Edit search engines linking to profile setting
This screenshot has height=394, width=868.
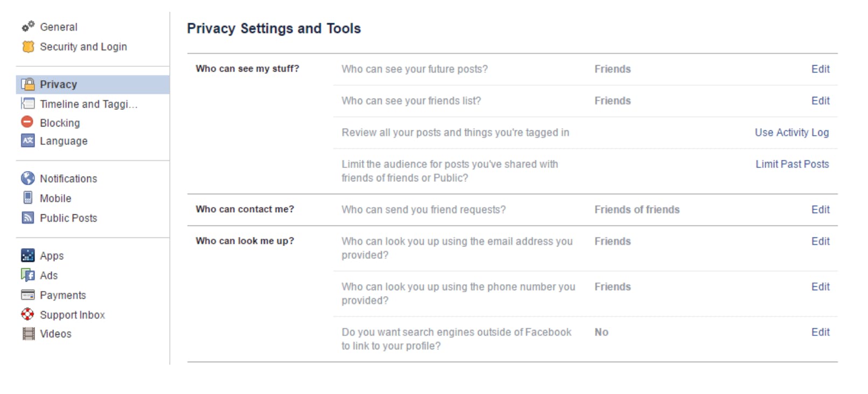[x=820, y=332]
